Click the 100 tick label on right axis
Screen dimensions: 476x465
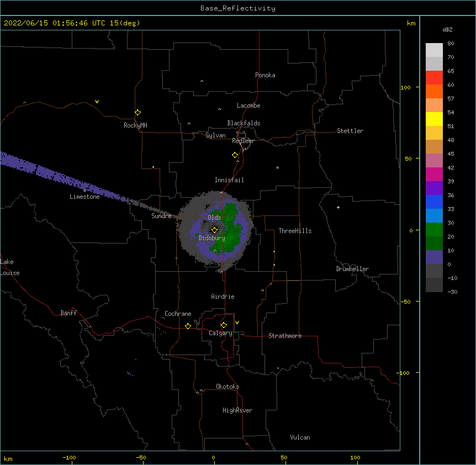[x=405, y=87]
